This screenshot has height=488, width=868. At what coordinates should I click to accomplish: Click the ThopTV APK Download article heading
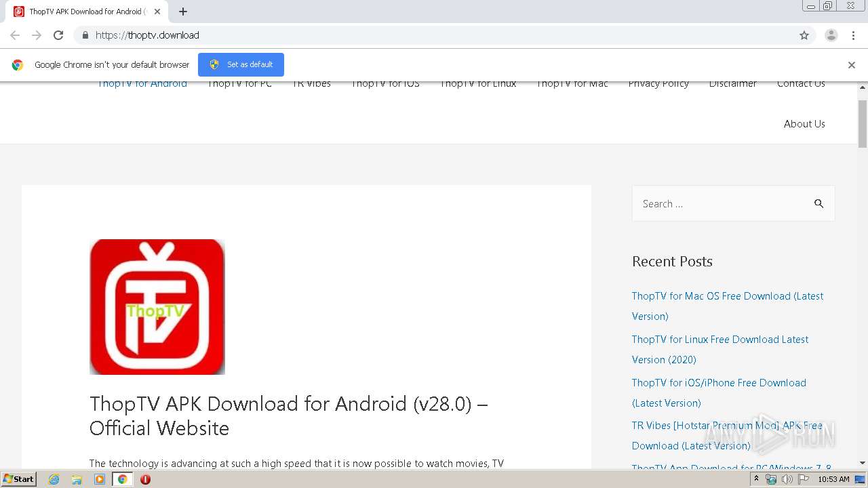289,415
